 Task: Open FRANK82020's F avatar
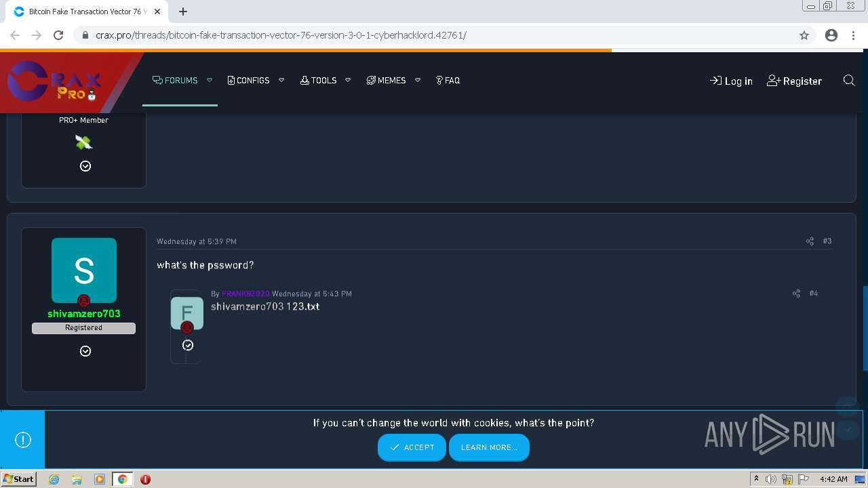pyautogui.click(x=187, y=313)
